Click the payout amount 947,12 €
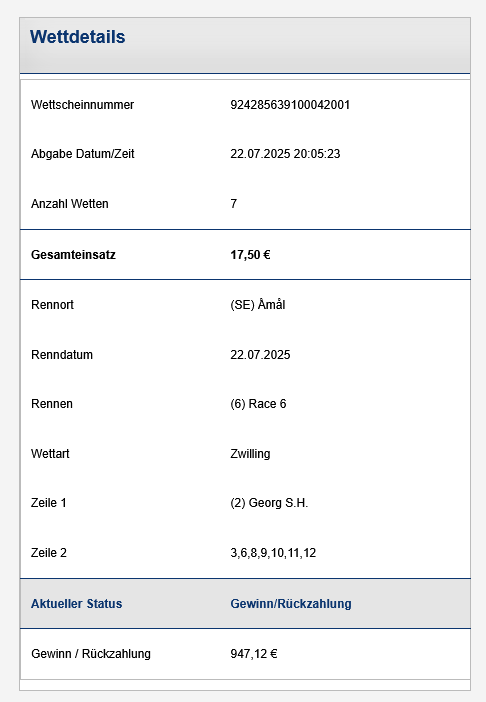 254,654
